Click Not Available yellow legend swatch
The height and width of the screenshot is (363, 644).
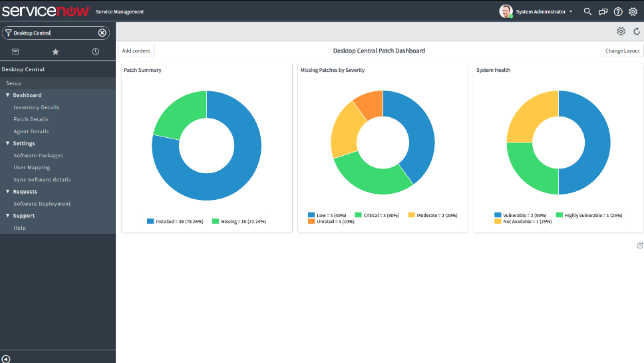[x=498, y=221]
